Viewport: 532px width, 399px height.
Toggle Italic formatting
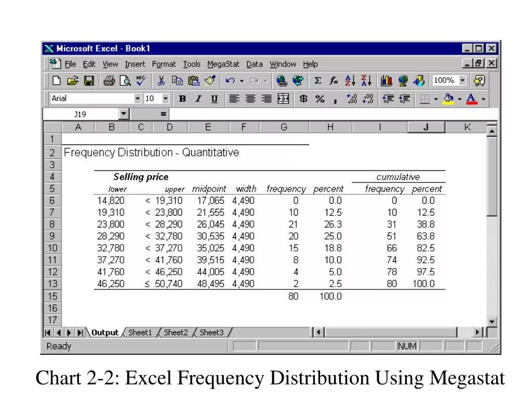[x=198, y=99]
